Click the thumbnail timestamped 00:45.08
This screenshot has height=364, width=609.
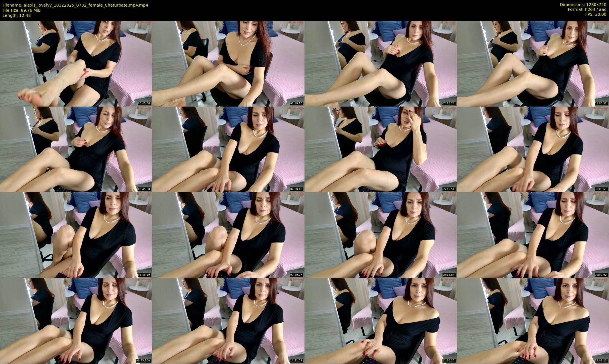[x=76, y=63]
